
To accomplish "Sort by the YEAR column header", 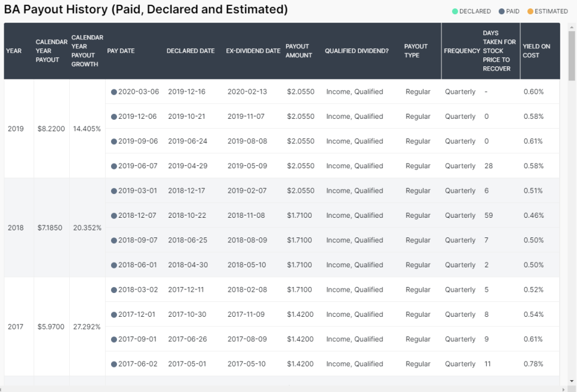I will pos(14,51).
